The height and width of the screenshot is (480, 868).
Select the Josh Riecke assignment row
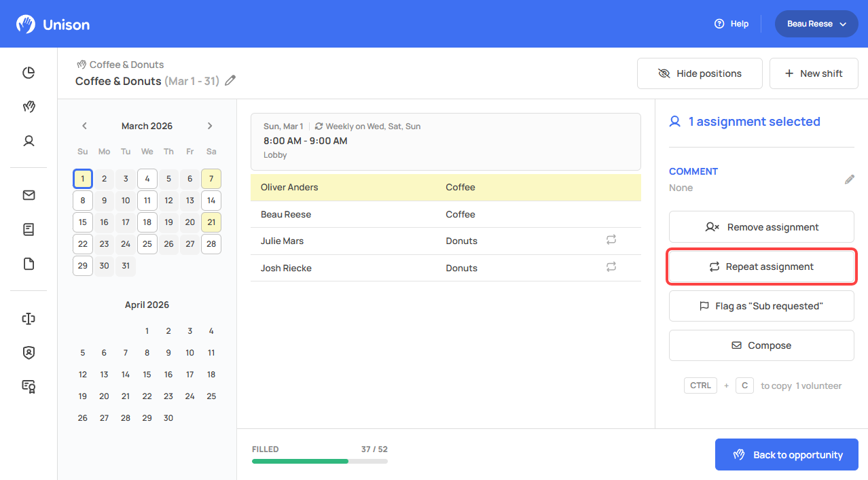tap(446, 268)
